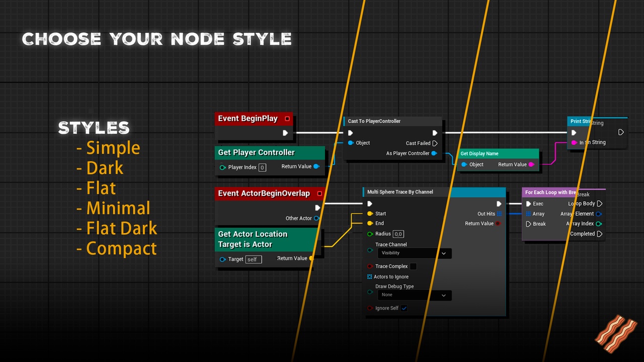644x362 pixels.
Task: Click Radius input pin
Action: point(370,234)
